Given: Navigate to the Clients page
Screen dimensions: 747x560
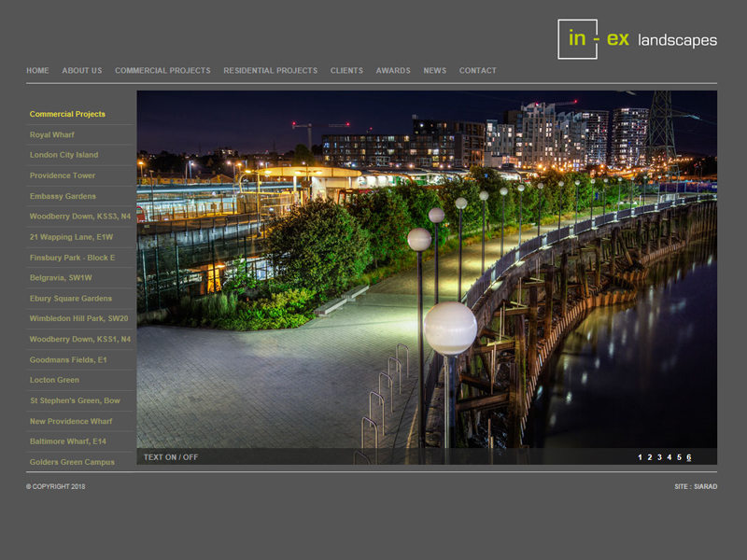Looking at the screenshot, I should pyautogui.click(x=346, y=71).
